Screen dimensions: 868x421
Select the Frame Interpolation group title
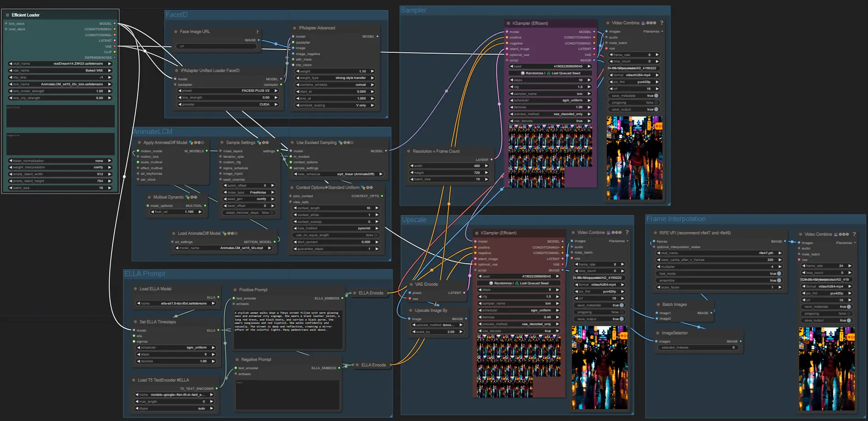coord(676,219)
